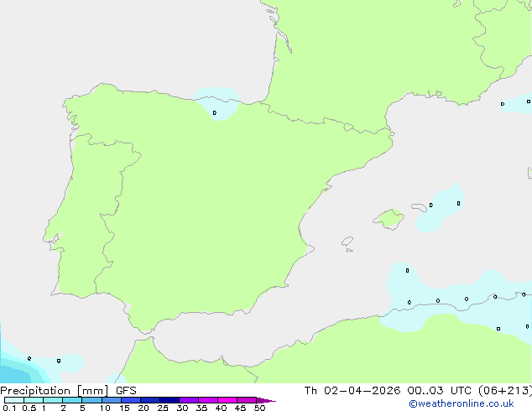This screenshot has width=532, height=411.
Task: Click the 45 mm legend swatch
Action: click(247, 400)
